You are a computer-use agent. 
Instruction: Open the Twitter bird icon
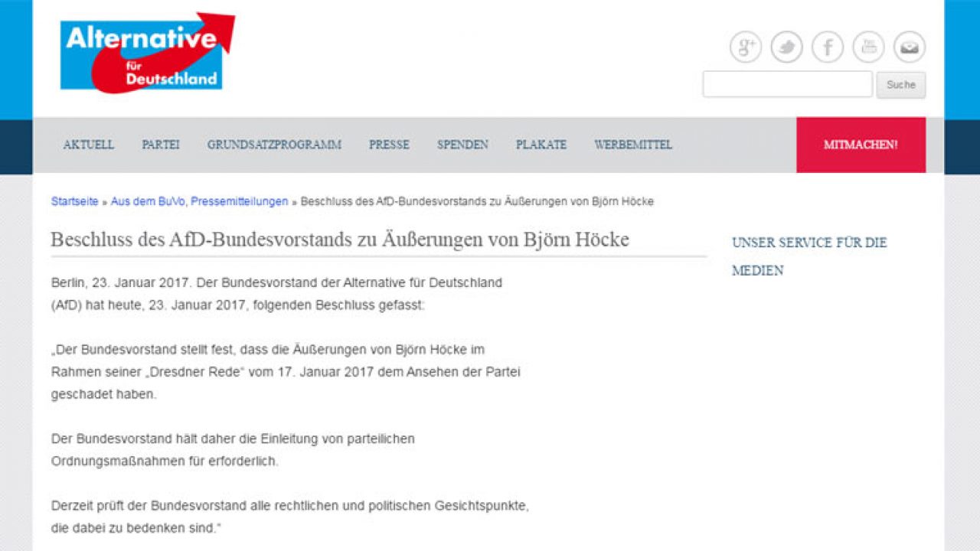click(786, 47)
